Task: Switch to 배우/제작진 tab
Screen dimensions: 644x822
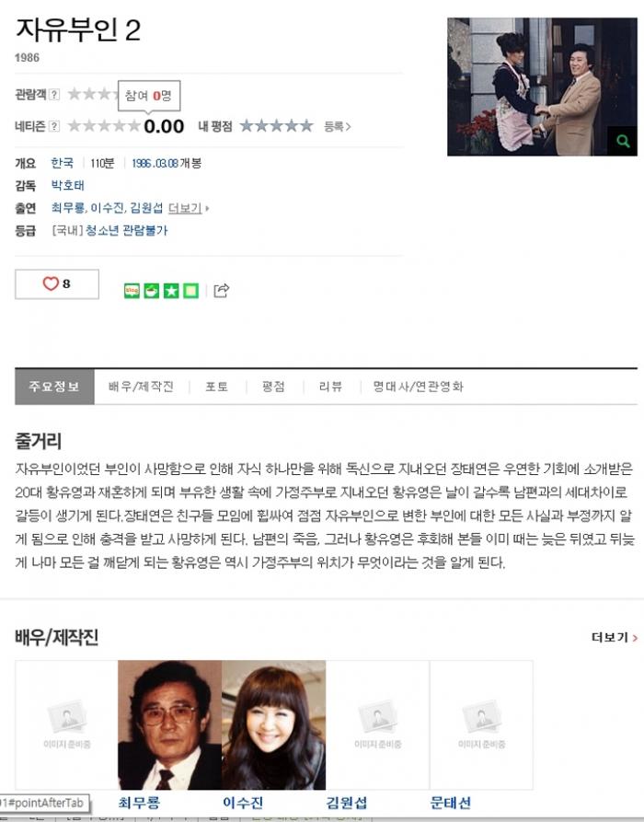Action: [x=141, y=387]
